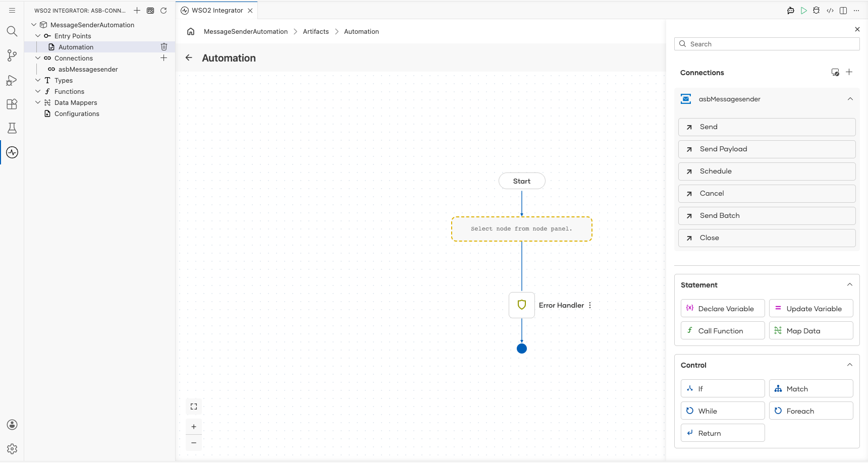The image size is (868, 463).
Task: Add connection with plus in Connections panel
Action: tap(849, 72)
